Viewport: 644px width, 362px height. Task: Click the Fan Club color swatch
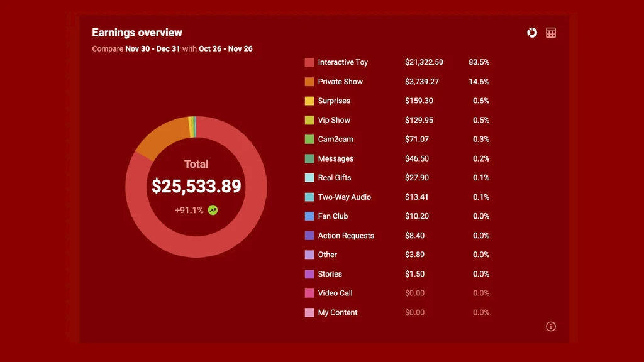(309, 216)
